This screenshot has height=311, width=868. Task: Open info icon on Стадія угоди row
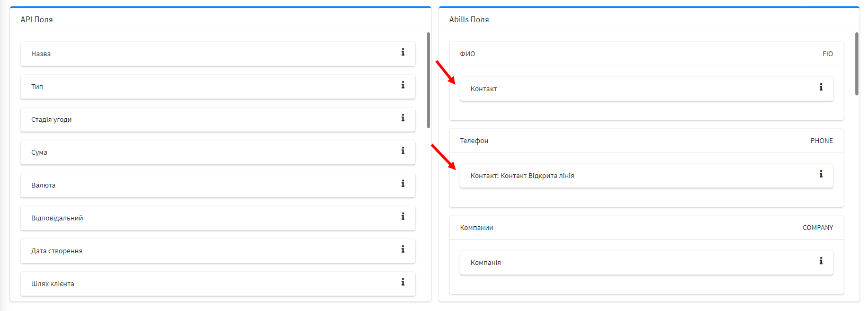coord(402,118)
